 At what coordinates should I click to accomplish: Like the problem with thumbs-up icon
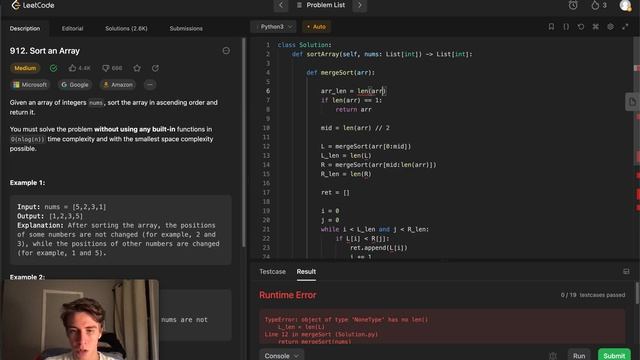click(73, 68)
